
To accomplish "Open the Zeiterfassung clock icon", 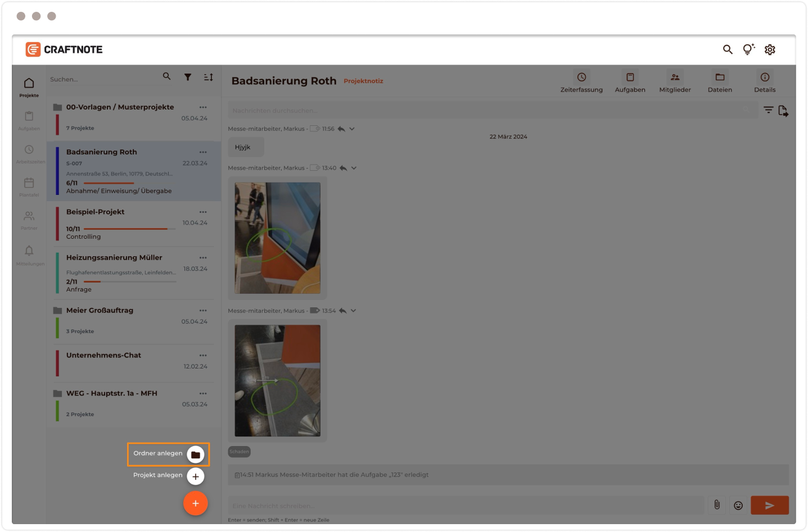I will click(x=581, y=78).
